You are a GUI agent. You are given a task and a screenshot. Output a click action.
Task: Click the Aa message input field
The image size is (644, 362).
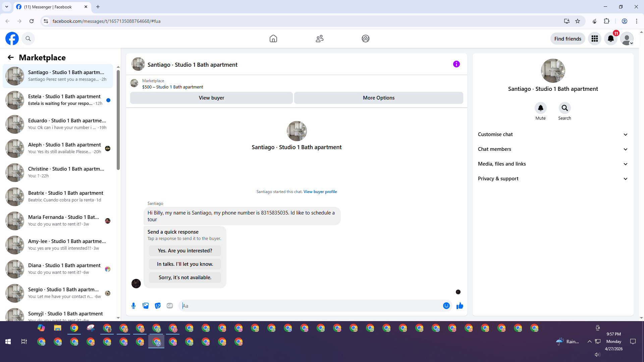(x=309, y=306)
